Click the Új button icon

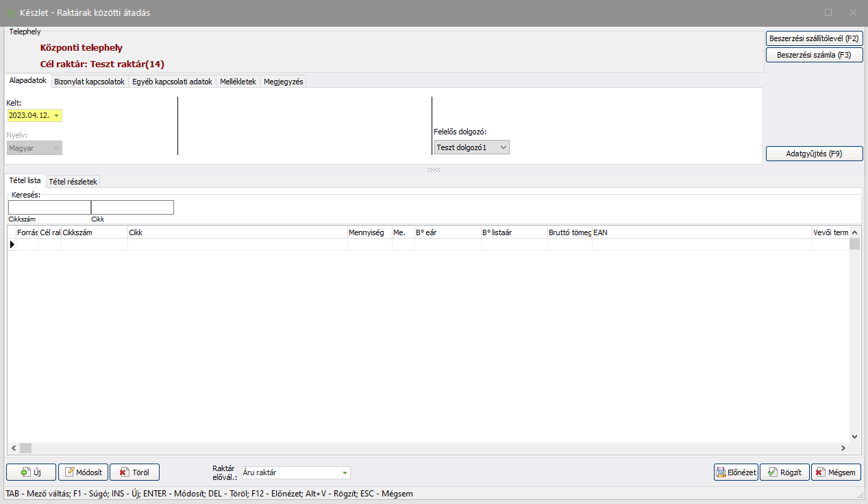25,472
